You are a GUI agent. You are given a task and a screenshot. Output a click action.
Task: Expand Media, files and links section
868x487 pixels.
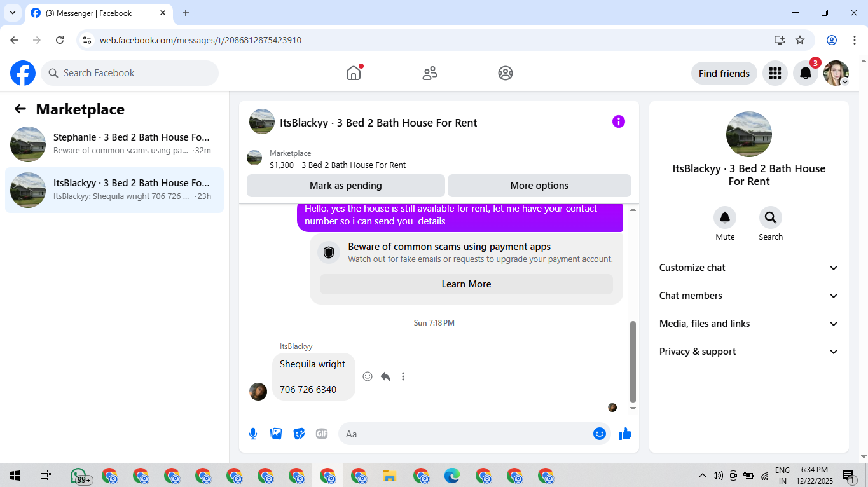coord(748,324)
